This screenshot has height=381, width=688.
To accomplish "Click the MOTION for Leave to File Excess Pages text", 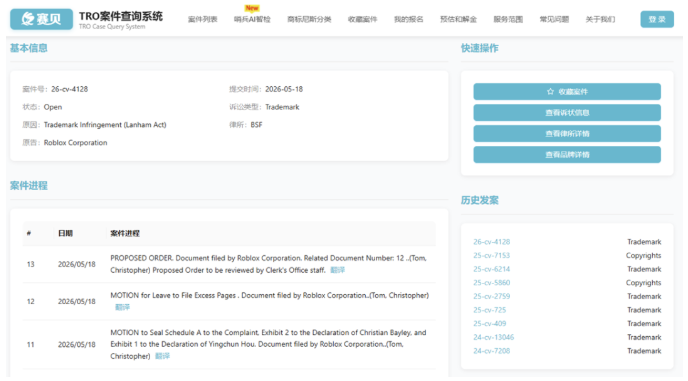I will point(269,295).
